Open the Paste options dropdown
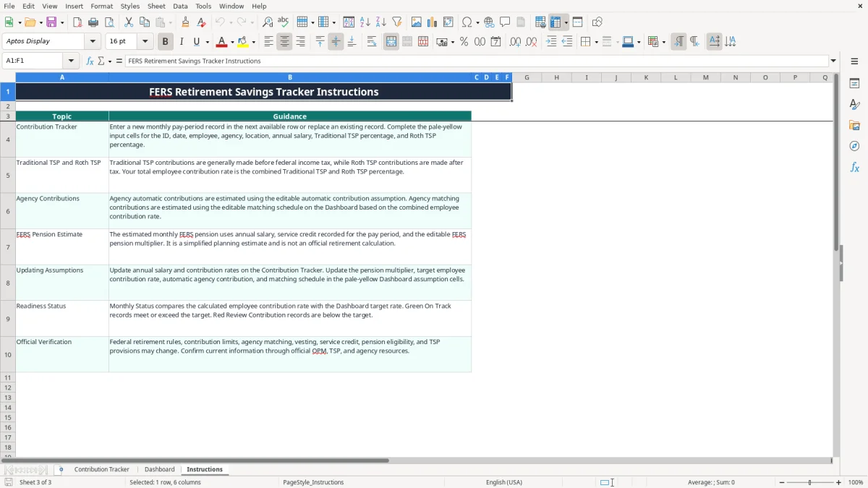Screen dimensions: 868x488 point(170,22)
